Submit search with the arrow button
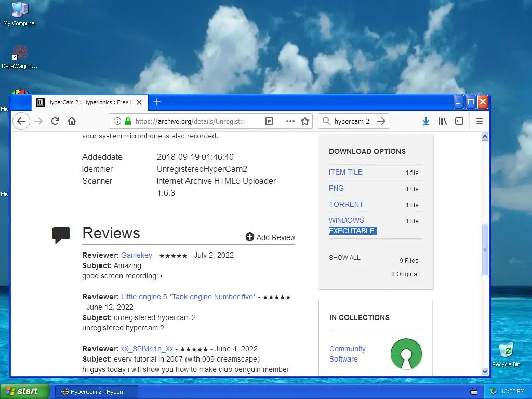This screenshot has height=399, width=532. (x=381, y=121)
